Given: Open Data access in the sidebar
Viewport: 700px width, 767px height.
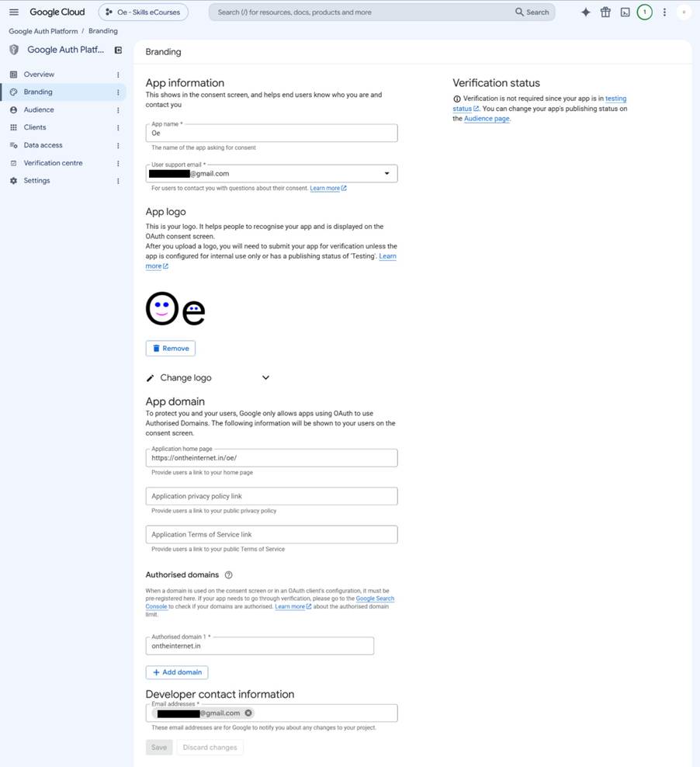Looking at the screenshot, I should (x=43, y=145).
